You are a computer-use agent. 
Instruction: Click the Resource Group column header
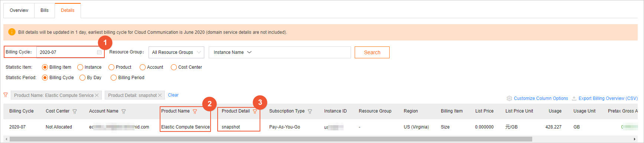point(375,111)
